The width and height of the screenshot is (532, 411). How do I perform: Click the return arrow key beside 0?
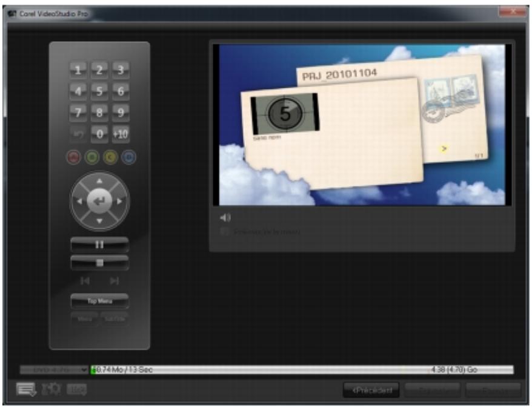(78, 134)
